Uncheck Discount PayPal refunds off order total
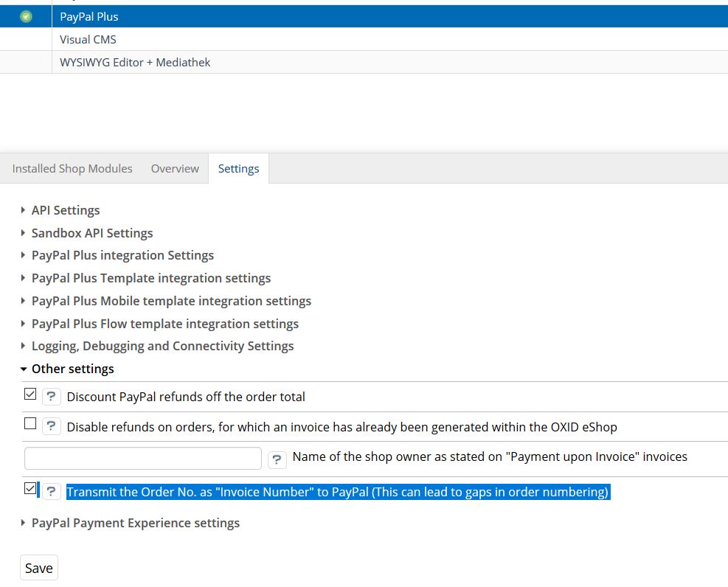Image resolution: width=728 pixels, height=587 pixels. pos(30,395)
